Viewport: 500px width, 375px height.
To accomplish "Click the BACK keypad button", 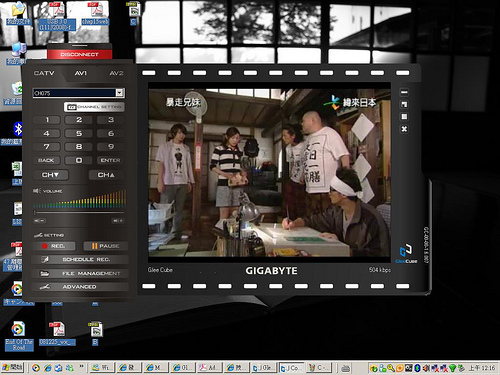I will coord(46,160).
